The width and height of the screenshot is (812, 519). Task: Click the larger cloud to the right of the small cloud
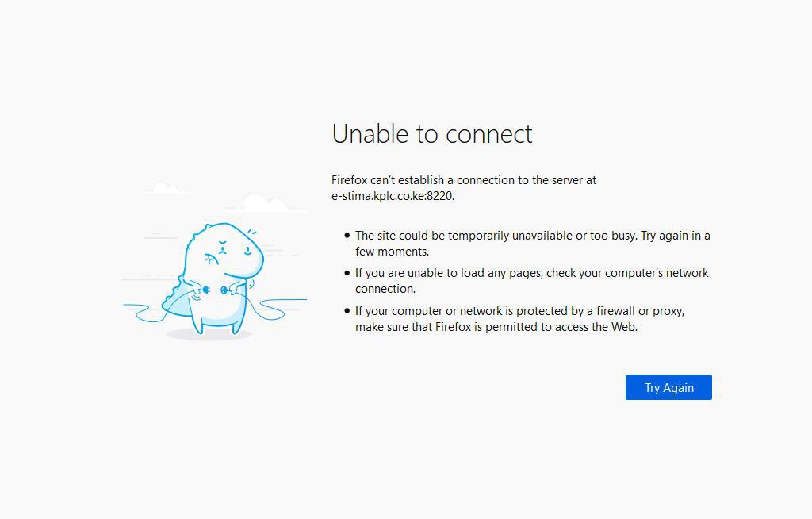264,201
